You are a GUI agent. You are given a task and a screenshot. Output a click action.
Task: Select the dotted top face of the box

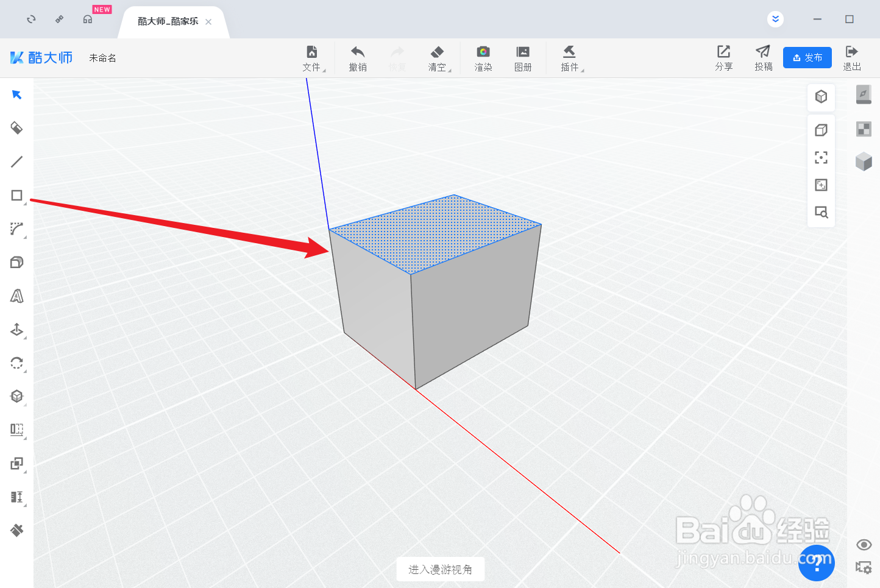point(435,234)
